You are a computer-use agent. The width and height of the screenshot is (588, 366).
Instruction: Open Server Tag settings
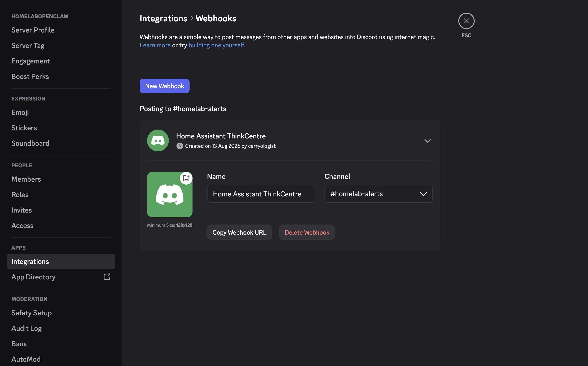tap(61, 45)
